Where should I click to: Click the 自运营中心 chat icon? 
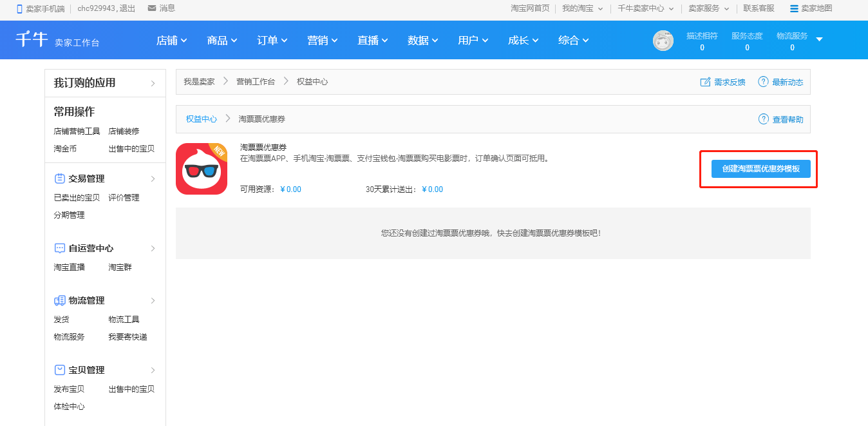click(60, 248)
